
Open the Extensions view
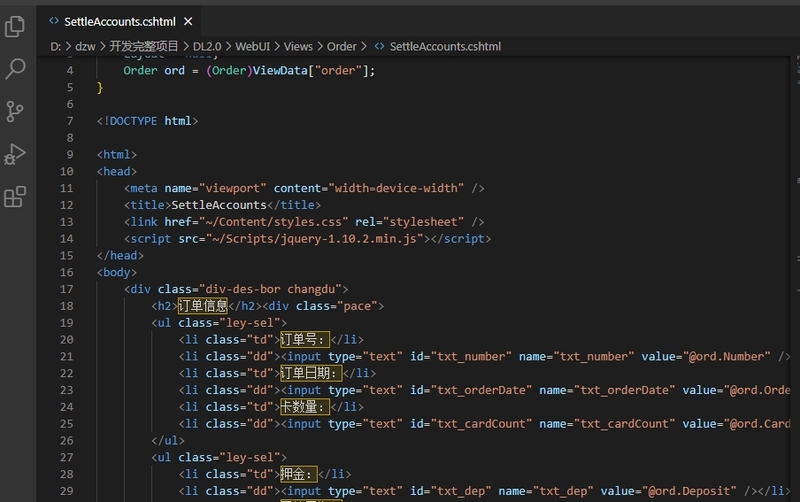[x=16, y=198]
